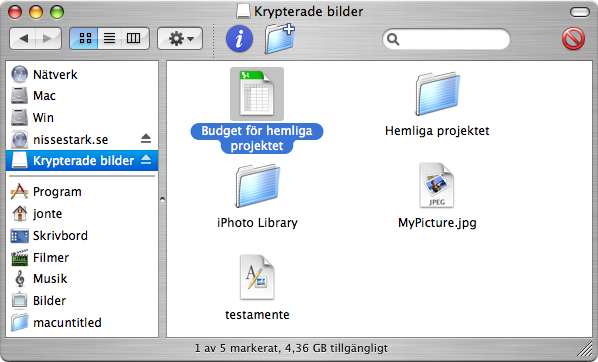Click the New Folder toolbar icon
Viewport: 598px width, 362px height.
point(280,39)
